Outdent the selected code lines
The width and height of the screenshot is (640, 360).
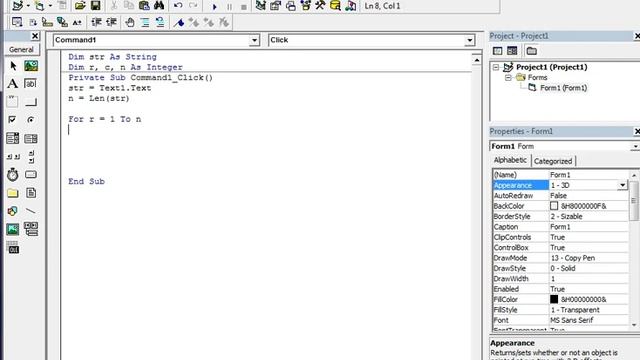pos(111,22)
